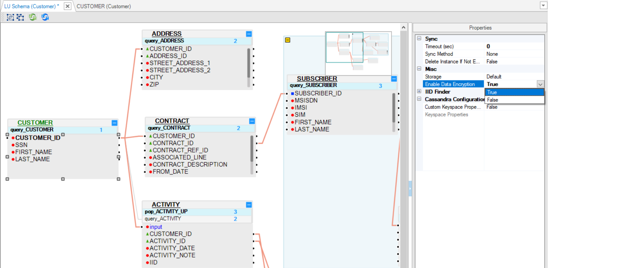
Task: Minimize the ACTIVITY table box
Action: click(249, 205)
